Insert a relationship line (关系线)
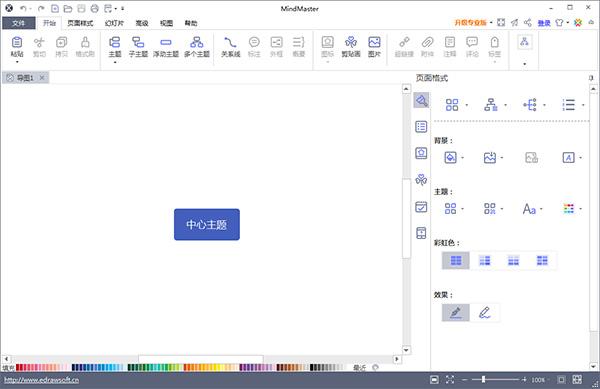Viewport: 600px width, 389px height. click(230, 47)
